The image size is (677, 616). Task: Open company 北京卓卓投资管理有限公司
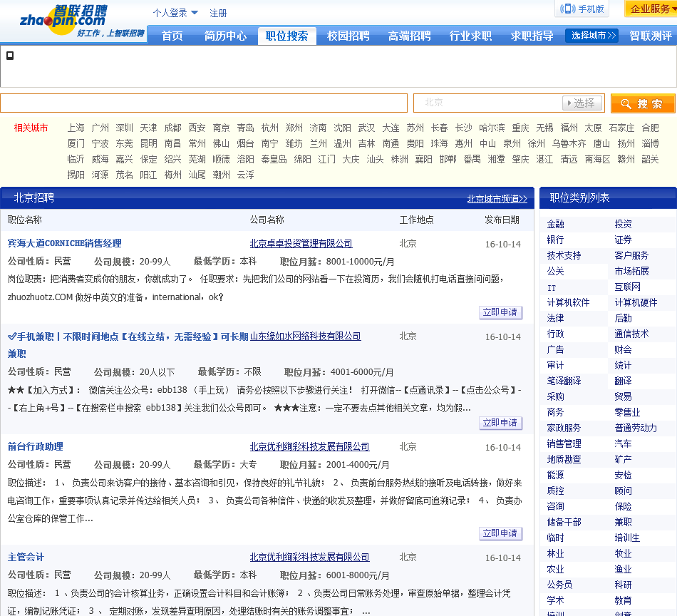301,243
